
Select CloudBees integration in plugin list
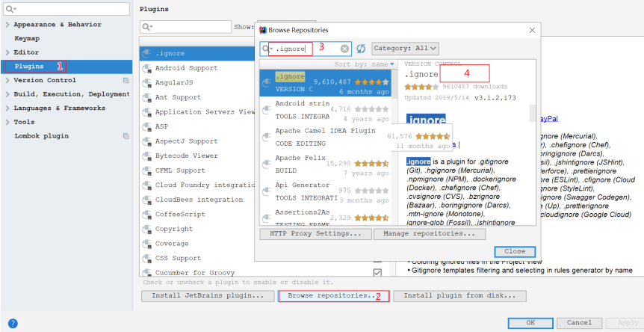(x=199, y=200)
